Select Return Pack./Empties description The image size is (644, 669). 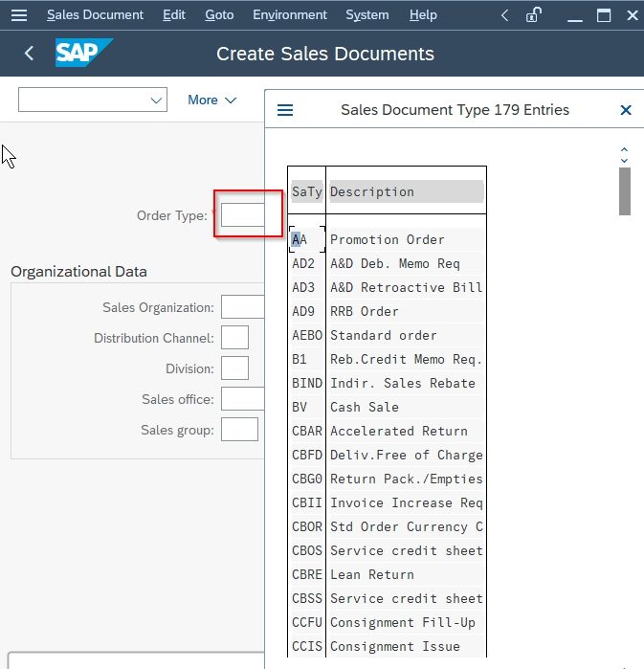click(407, 479)
